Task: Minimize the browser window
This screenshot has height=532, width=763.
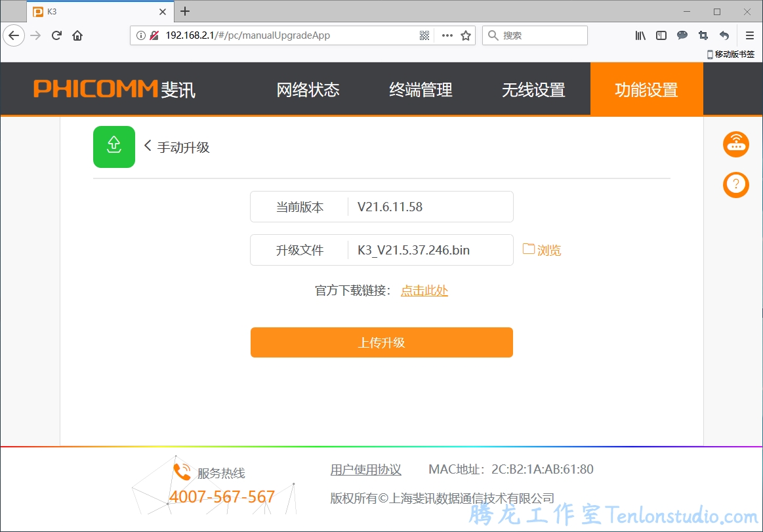Action: click(x=687, y=12)
